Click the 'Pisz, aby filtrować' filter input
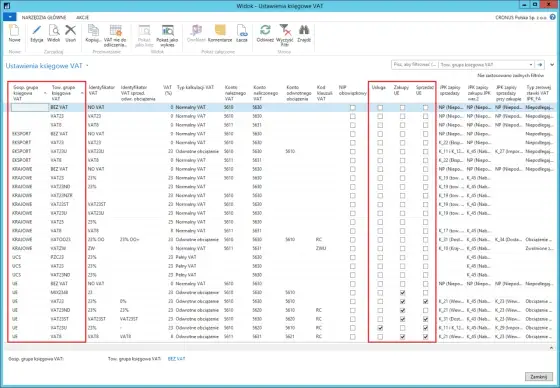The height and width of the screenshot is (388, 560). 415,65
